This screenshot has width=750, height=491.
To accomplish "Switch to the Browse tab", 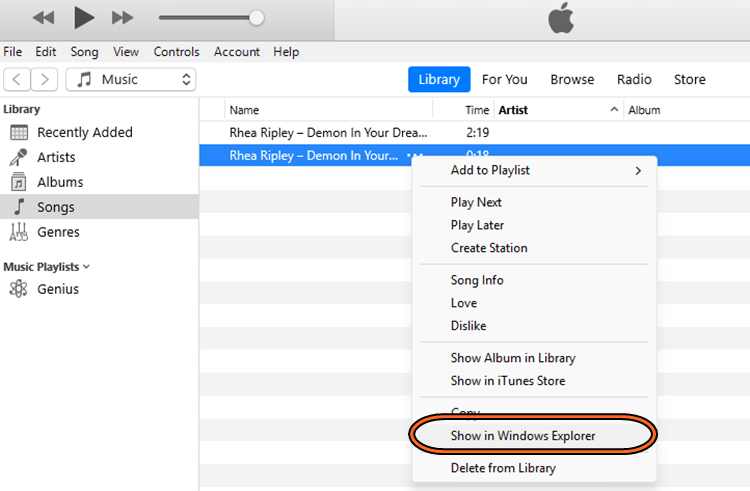I will point(572,79).
